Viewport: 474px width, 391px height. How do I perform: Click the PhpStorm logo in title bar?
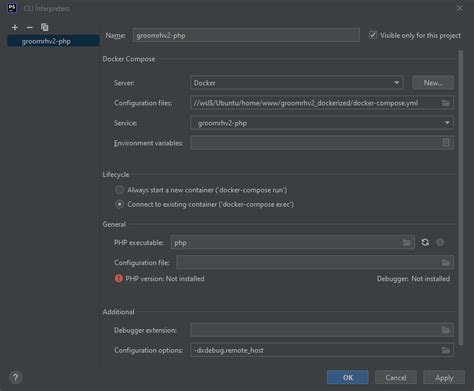point(12,8)
